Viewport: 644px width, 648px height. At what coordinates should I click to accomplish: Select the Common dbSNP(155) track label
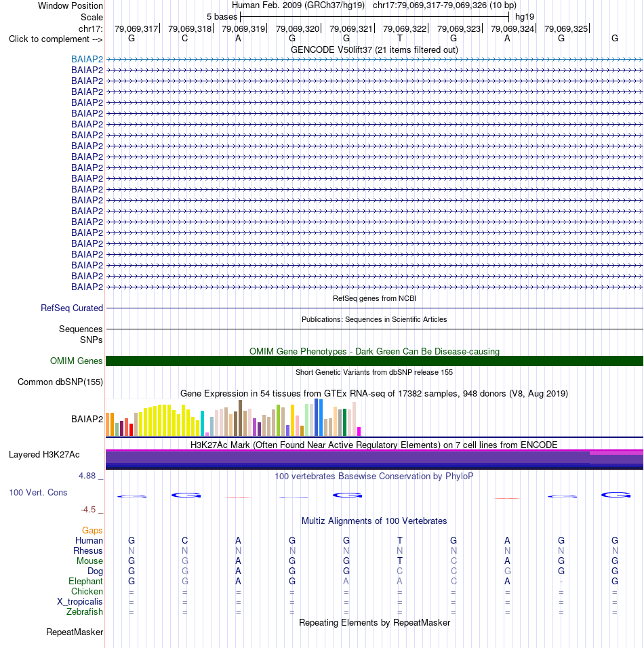click(60, 382)
